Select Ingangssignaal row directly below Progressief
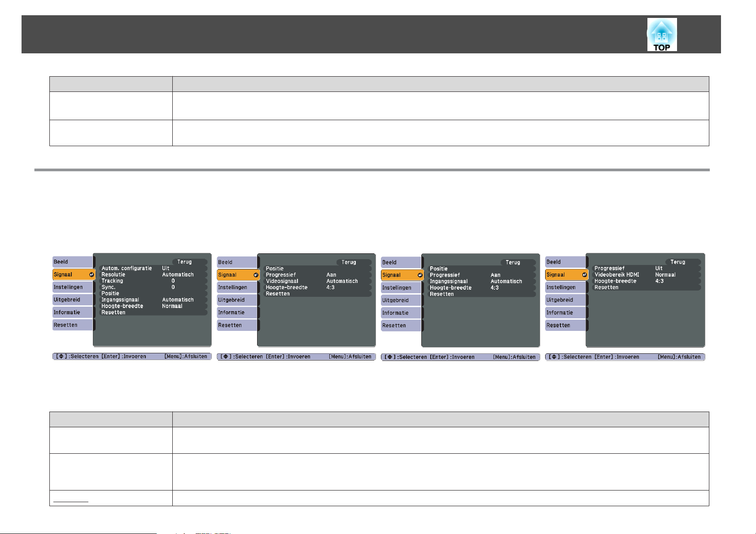The image size is (756, 534). click(482, 282)
